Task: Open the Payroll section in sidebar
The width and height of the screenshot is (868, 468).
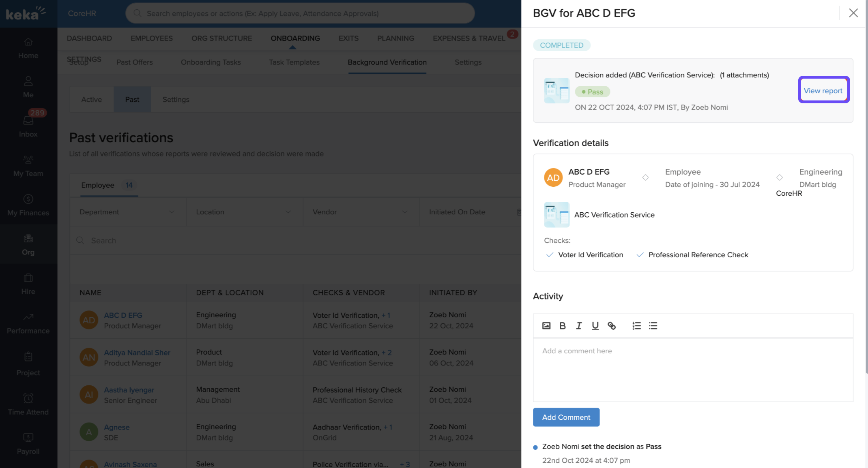Action: pyautogui.click(x=28, y=443)
